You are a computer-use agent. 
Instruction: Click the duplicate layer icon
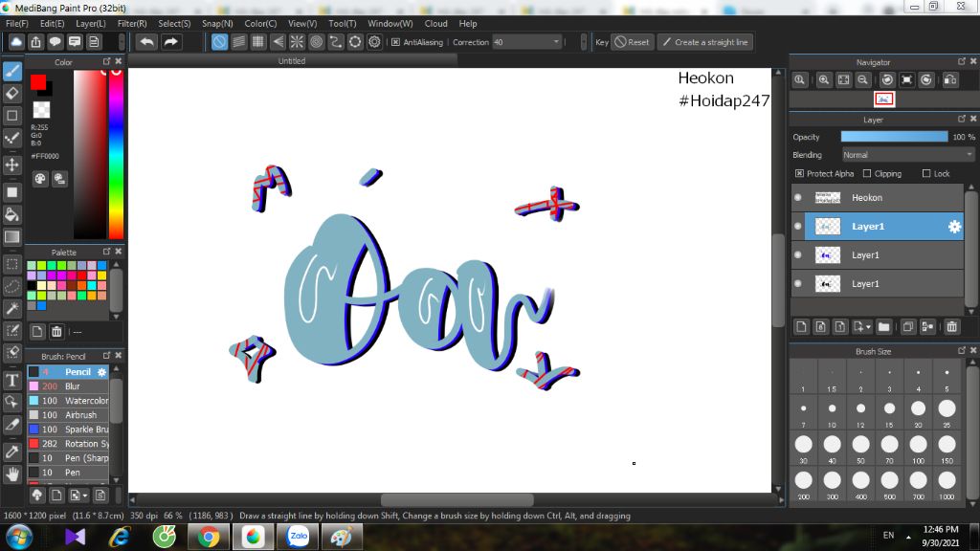click(x=908, y=327)
